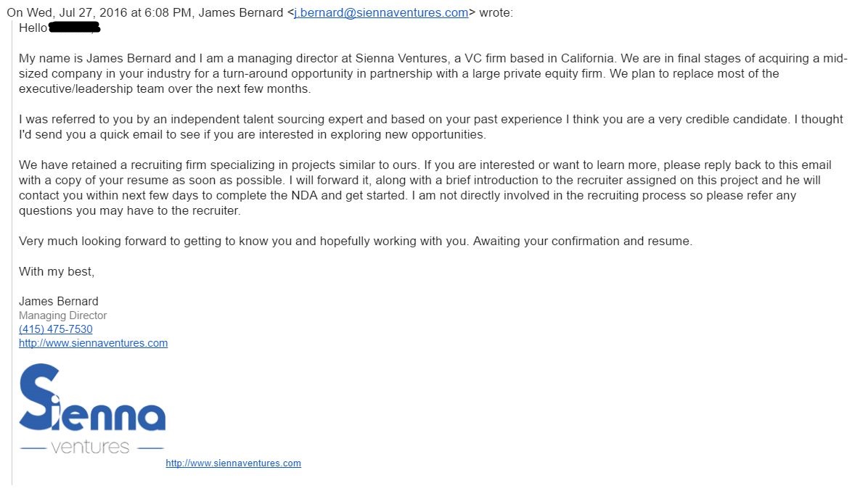Screen dimensions: 868x491
Task: Click the paragraph starting "We have retained"
Action: (x=425, y=187)
